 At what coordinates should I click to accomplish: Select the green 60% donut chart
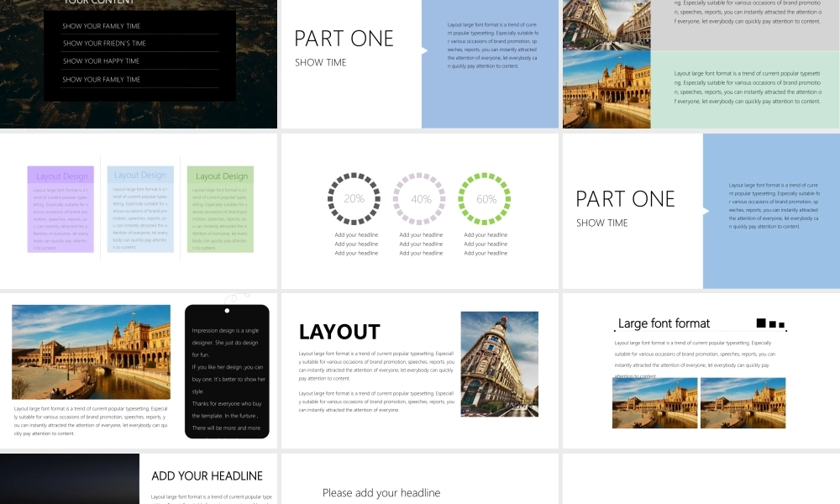click(x=486, y=199)
